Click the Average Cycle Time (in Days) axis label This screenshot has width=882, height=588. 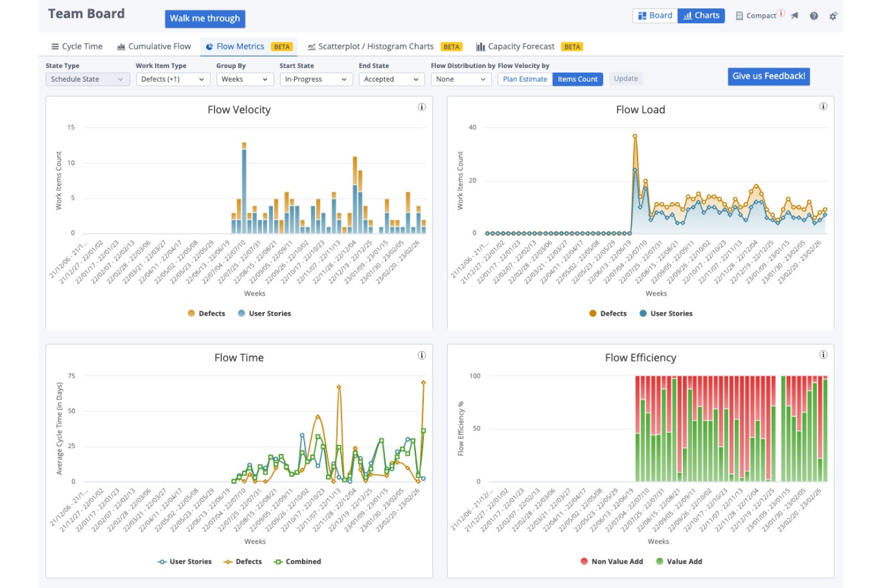pyautogui.click(x=59, y=428)
